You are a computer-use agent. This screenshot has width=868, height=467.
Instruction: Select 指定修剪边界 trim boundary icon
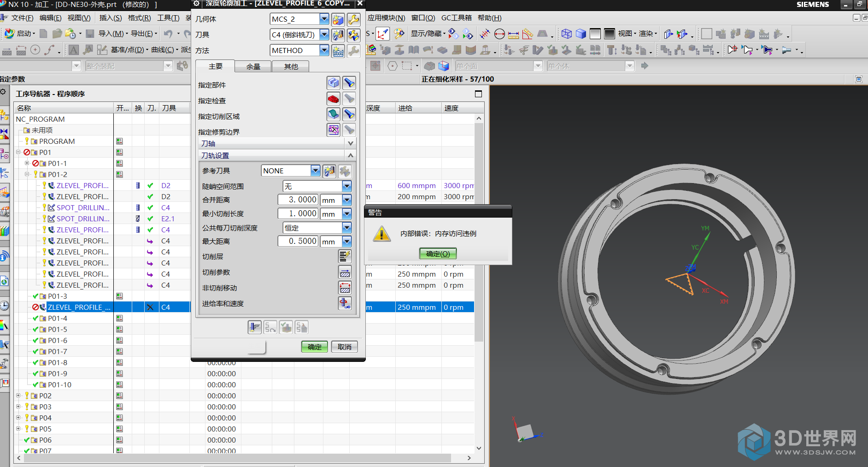[333, 130]
